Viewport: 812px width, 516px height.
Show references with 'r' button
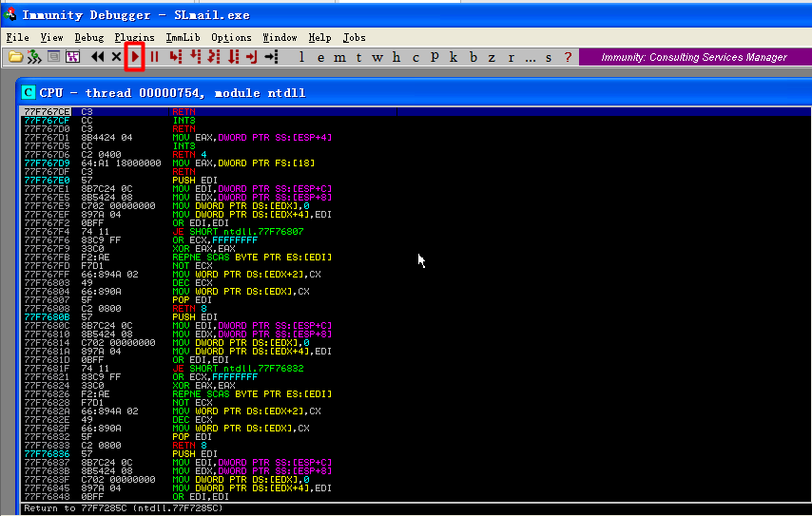click(x=512, y=57)
